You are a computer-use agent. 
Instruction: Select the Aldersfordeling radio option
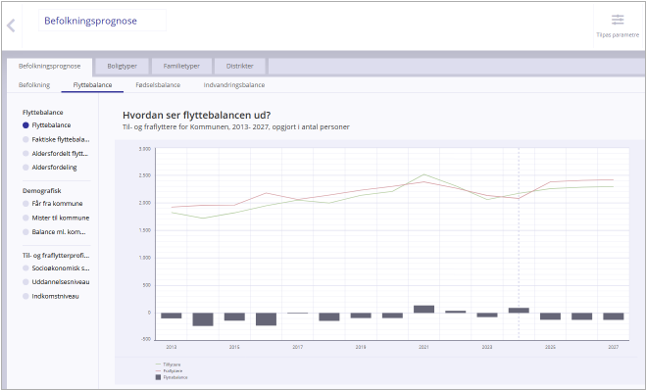(26, 167)
